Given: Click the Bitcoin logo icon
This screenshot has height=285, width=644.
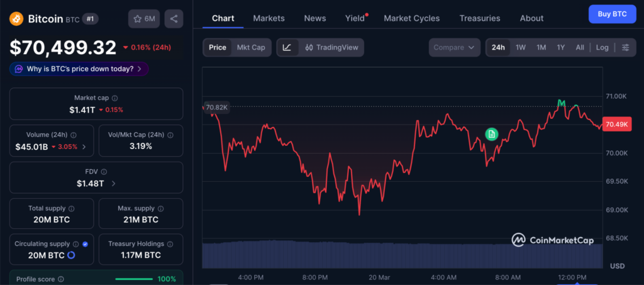Looking at the screenshot, I should pyautogui.click(x=17, y=19).
